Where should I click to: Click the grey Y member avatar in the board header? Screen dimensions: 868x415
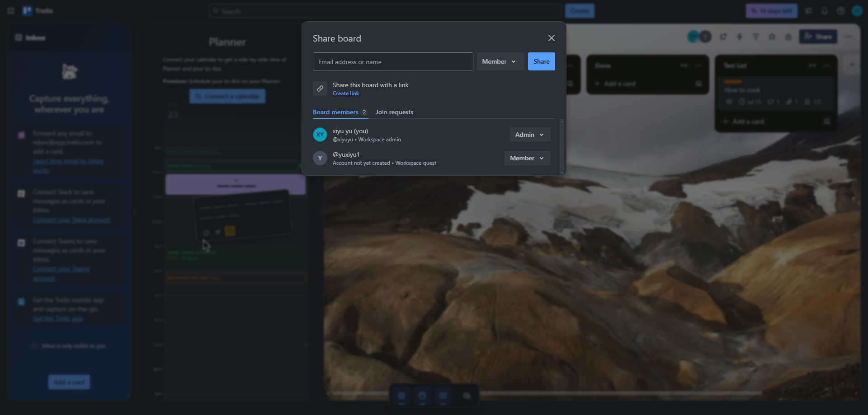(705, 37)
